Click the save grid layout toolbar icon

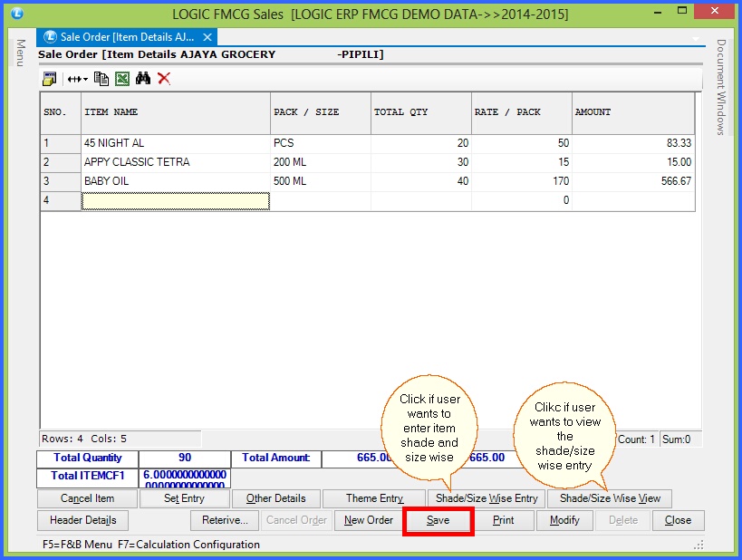pyautogui.click(x=49, y=79)
